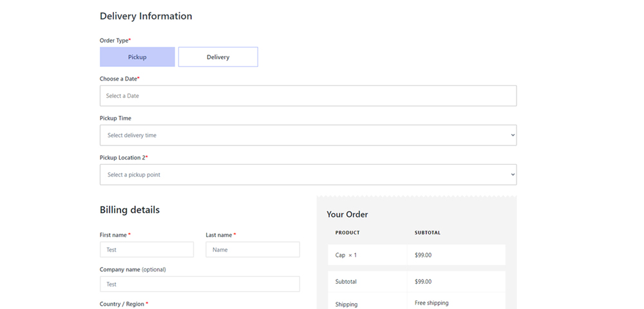Click the SUBTOTAL column header
This screenshot has width=644, height=309.
pos(428,232)
